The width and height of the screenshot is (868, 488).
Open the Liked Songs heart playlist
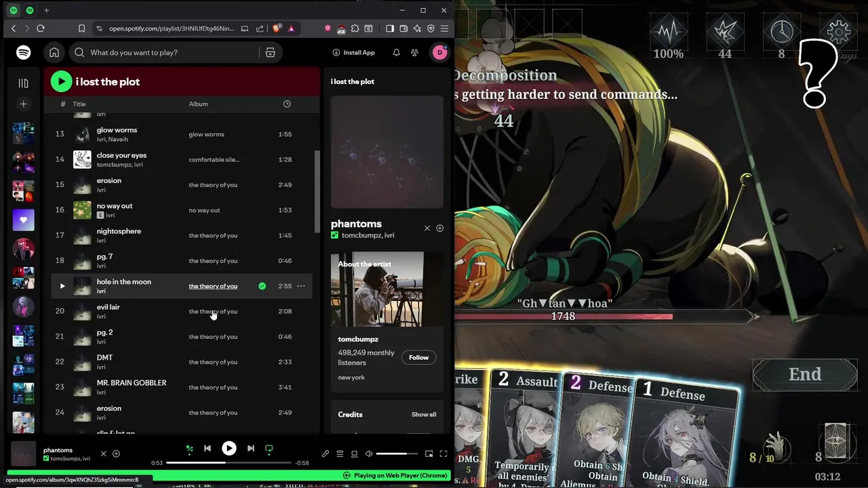[x=23, y=220]
